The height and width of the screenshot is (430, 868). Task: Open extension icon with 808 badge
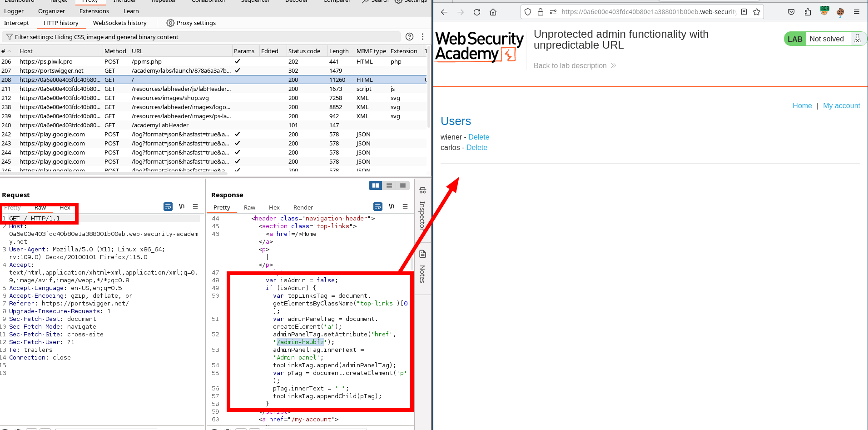point(824,11)
